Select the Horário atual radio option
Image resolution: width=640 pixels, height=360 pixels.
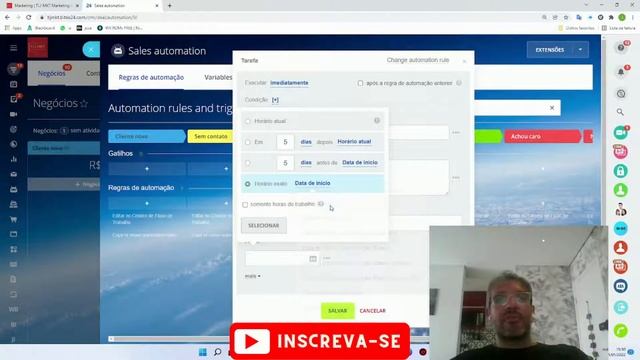[248, 121]
